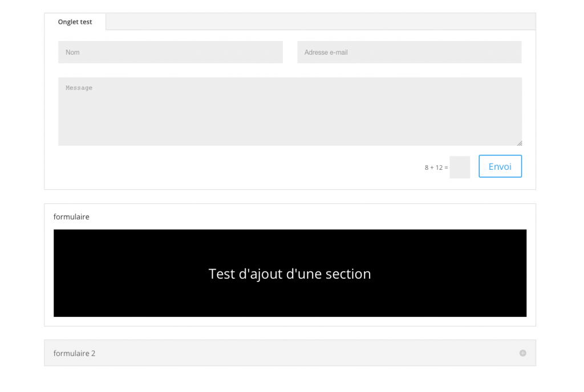Click the captcha answer box for 8 + 12
584x392 pixels.
pyautogui.click(x=460, y=168)
